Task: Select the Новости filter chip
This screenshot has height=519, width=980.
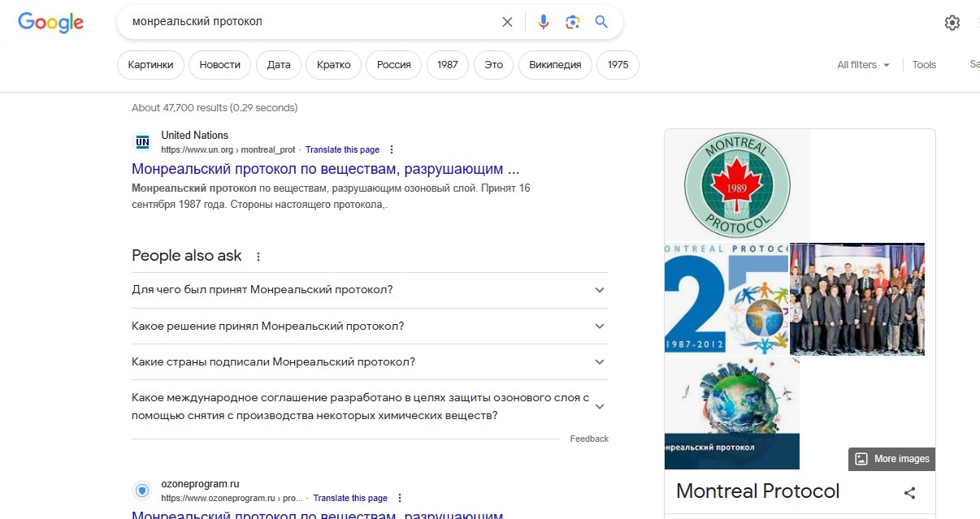Action: [x=219, y=65]
